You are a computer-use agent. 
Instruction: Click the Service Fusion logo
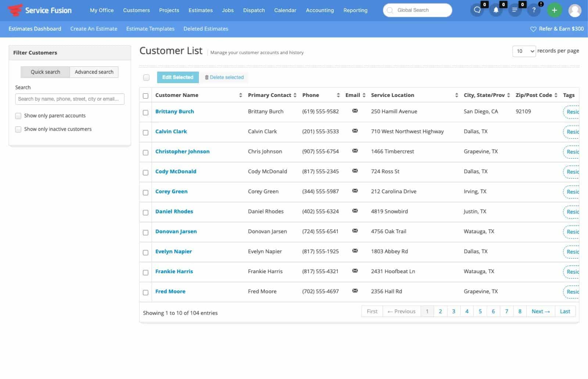40,10
